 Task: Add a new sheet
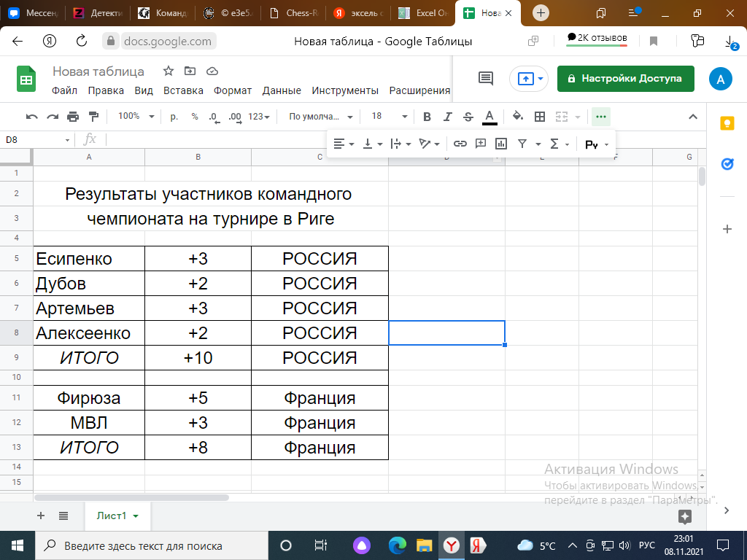(x=41, y=516)
